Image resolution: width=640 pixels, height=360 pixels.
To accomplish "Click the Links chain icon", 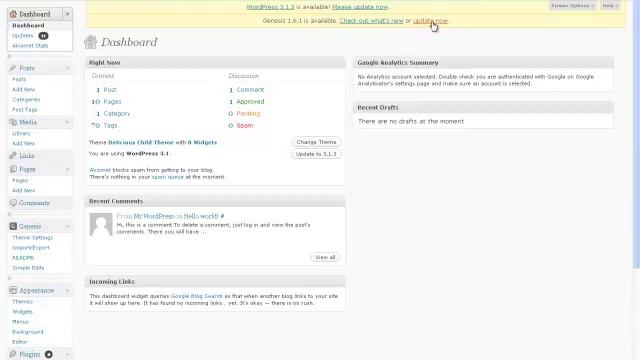I will (13, 156).
